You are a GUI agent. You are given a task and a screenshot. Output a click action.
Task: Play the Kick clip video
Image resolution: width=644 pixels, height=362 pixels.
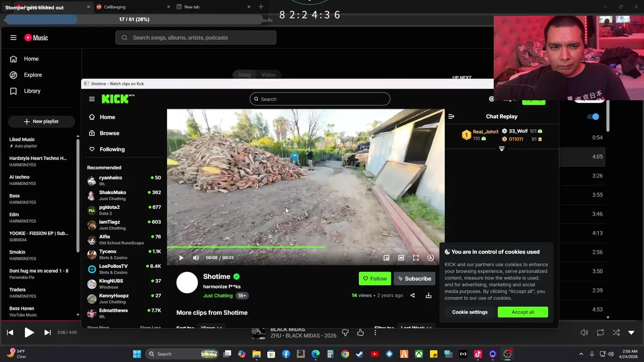tap(181, 257)
